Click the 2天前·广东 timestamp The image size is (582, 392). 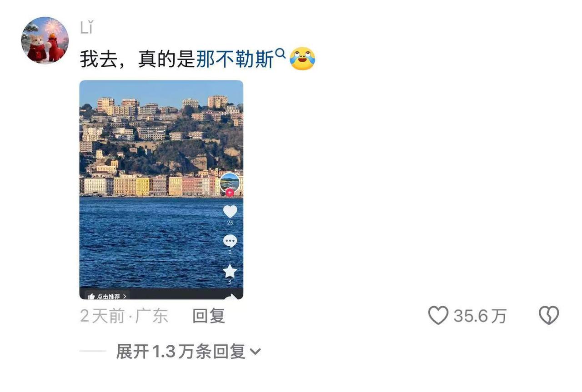[124, 316]
